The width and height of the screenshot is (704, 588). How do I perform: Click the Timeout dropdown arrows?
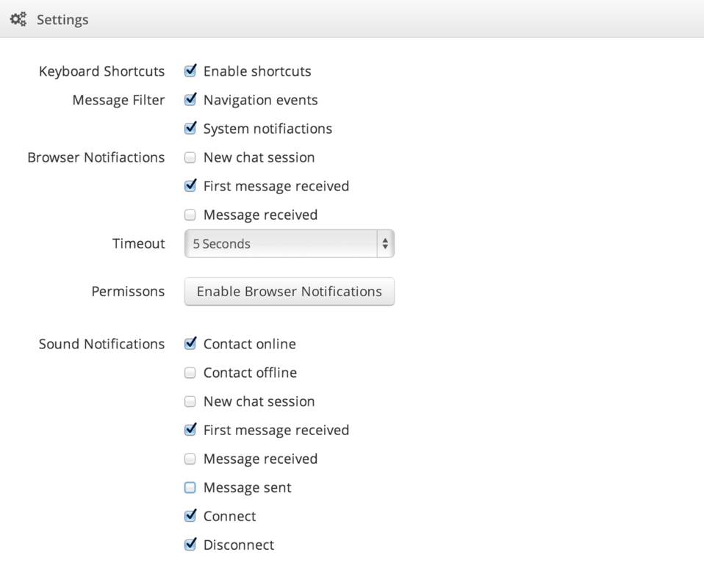(385, 244)
